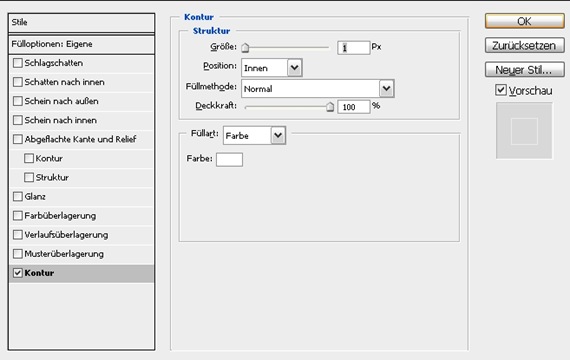Image resolution: width=570 pixels, height=360 pixels.
Task: Enable the Schlagschatten checkbox
Action: [x=17, y=63]
